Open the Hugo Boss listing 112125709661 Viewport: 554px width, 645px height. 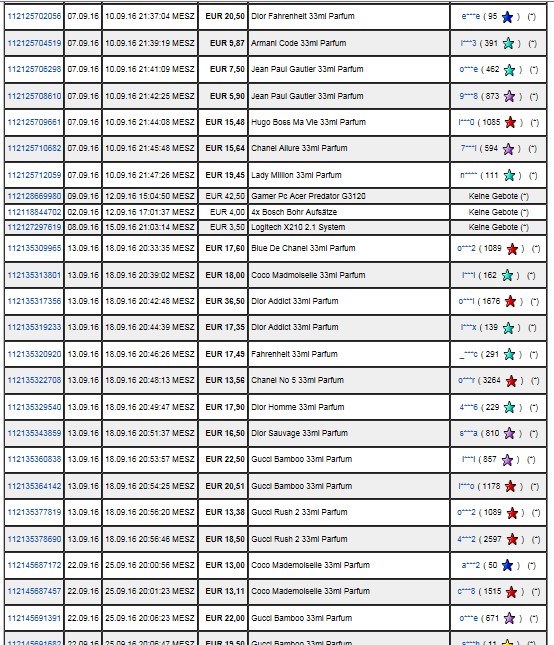[34, 122]
